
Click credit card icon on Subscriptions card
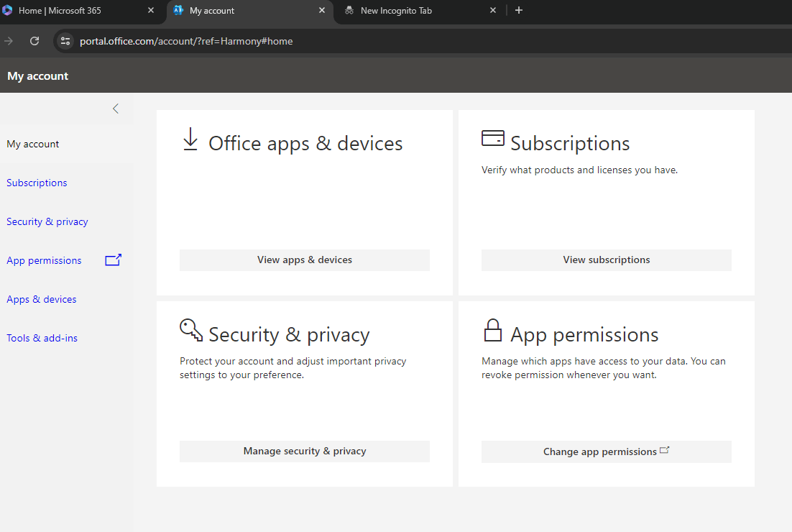pos(493,138)
